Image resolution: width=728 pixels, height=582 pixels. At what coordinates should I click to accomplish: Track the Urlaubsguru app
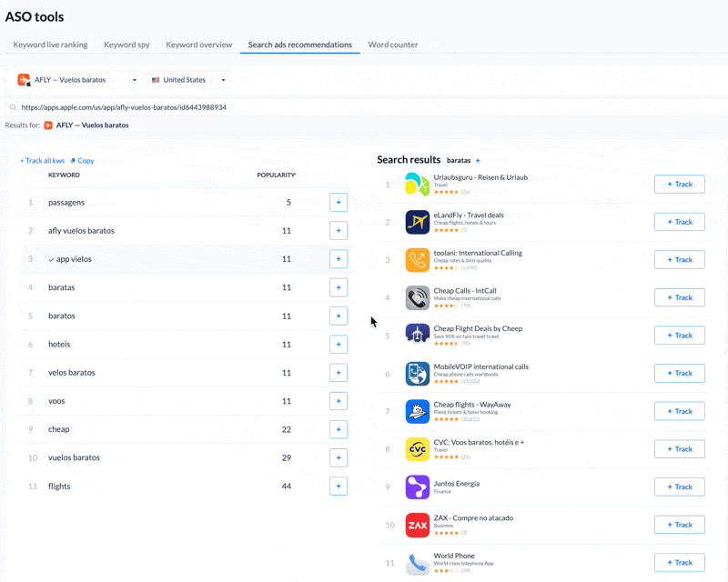point(679,185)
